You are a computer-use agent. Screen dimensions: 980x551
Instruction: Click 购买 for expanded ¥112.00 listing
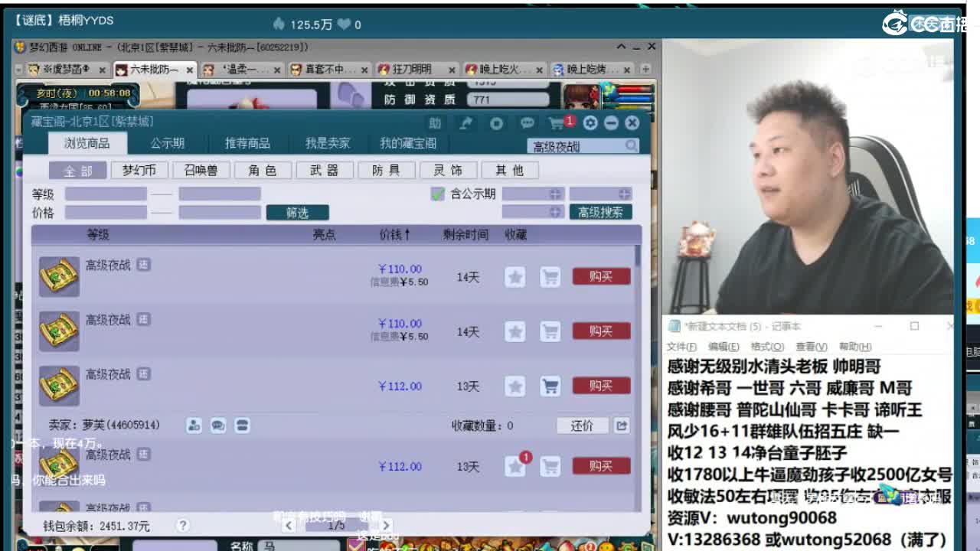[601, 386]
